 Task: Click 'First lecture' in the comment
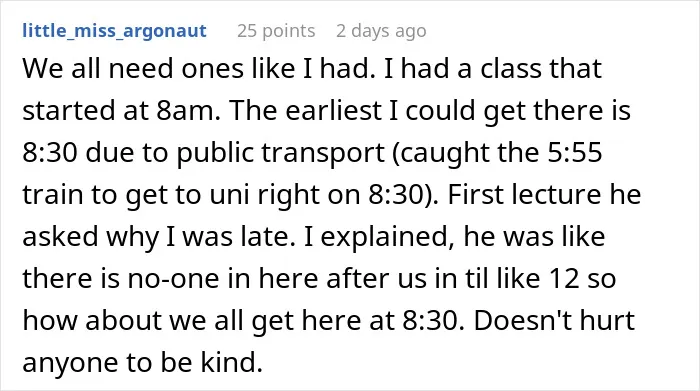click(x=524, y=194)
